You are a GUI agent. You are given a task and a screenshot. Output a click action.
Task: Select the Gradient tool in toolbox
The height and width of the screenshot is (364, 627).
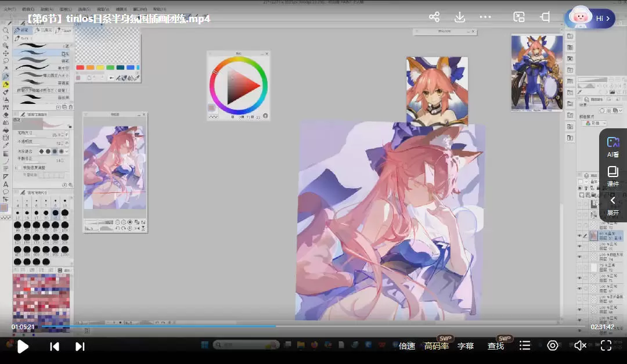6,154
